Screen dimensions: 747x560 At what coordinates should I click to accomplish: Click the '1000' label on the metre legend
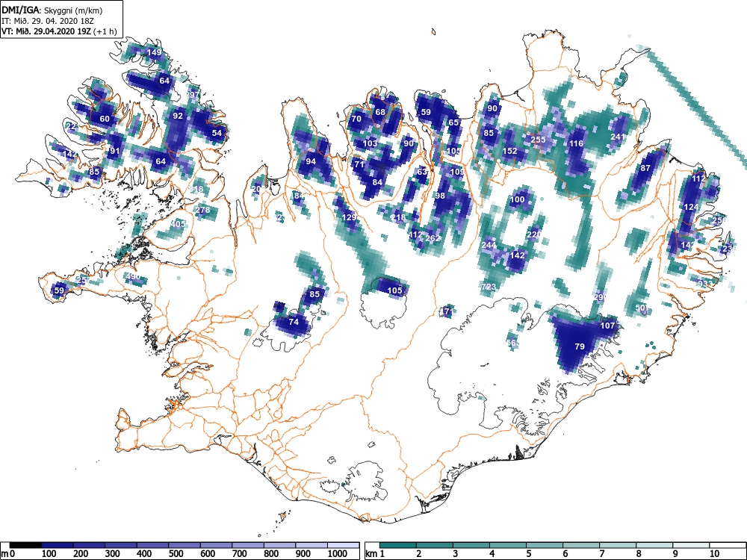coord(338,554)
